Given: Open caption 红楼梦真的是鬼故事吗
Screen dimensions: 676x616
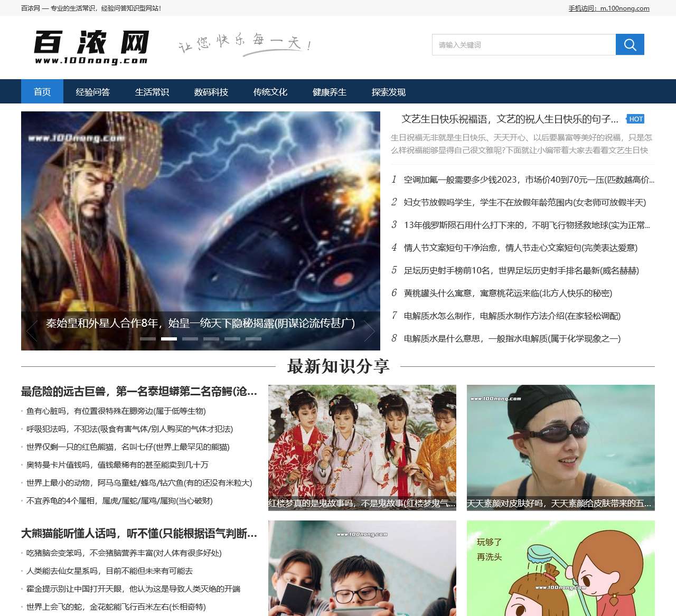Looking at the screenshot, I should tap(362, 504).
